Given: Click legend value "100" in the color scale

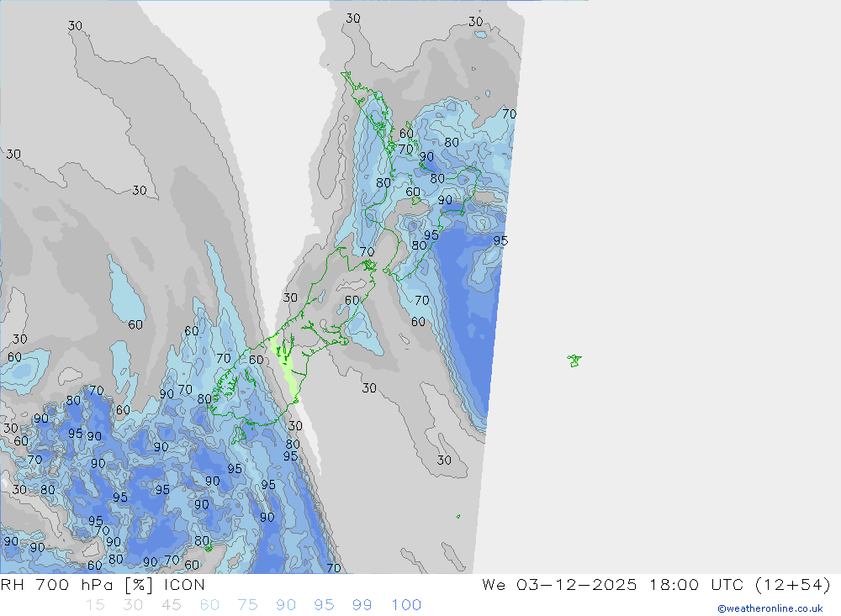Looking at the screenshot, I should (x=406, y=605).
